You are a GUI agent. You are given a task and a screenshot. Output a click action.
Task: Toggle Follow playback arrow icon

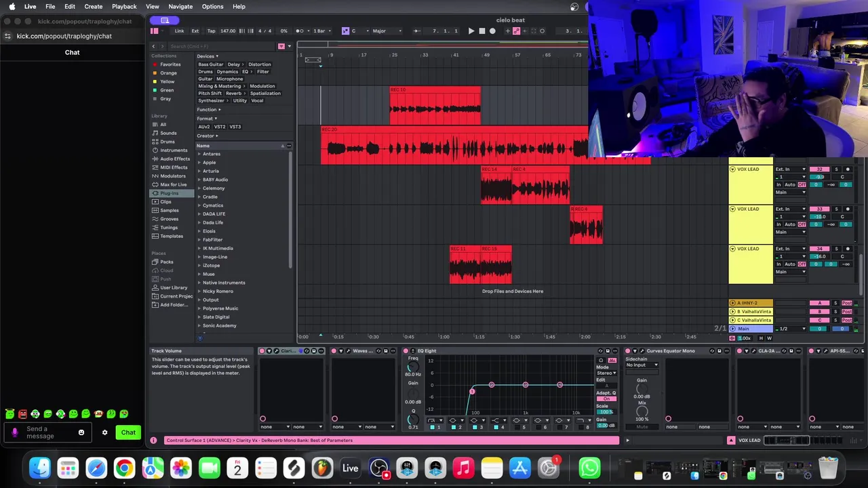pos(416,30)
